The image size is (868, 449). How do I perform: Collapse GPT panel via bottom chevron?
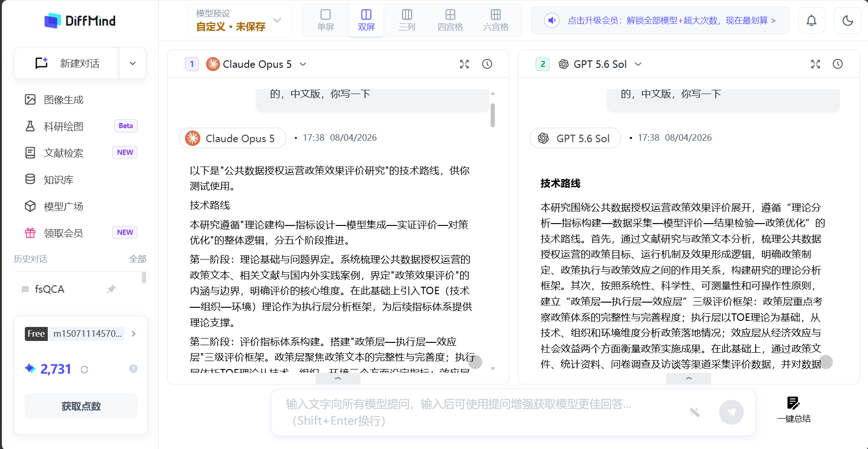689,378
